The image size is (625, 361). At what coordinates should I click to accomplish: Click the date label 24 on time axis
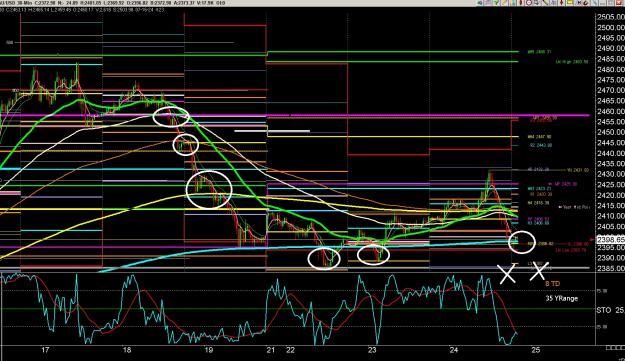coord(454,350)
